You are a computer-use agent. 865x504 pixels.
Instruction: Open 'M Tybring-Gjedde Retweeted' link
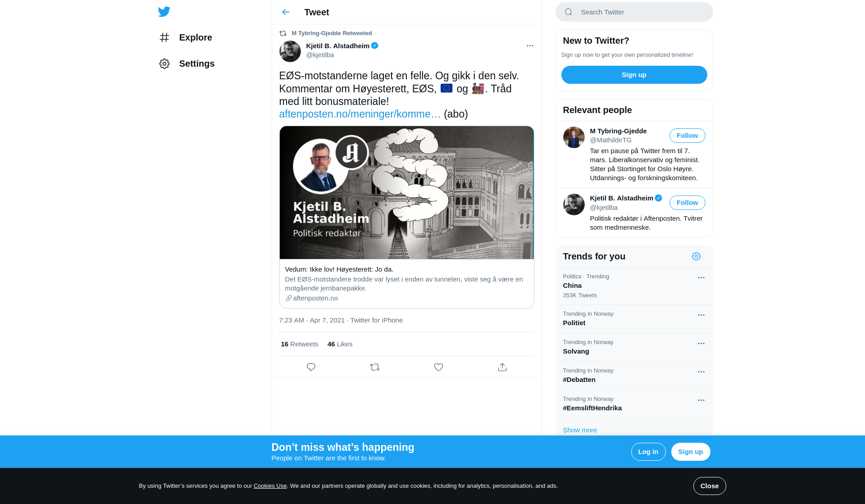click(332, 33)
